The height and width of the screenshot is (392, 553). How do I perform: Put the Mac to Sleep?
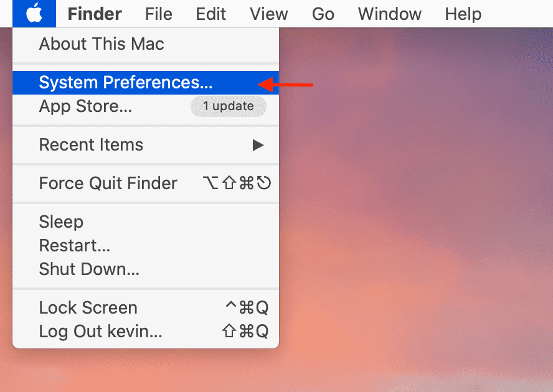pyautogui.click(x=146, y=222)
